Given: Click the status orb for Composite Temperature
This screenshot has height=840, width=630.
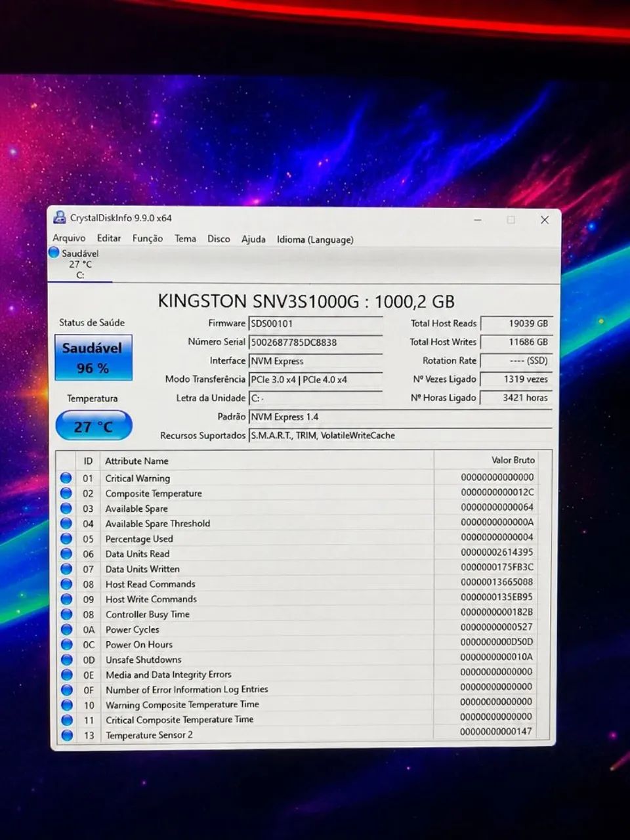Looking at the screenshot, I should tap(66, 493).
